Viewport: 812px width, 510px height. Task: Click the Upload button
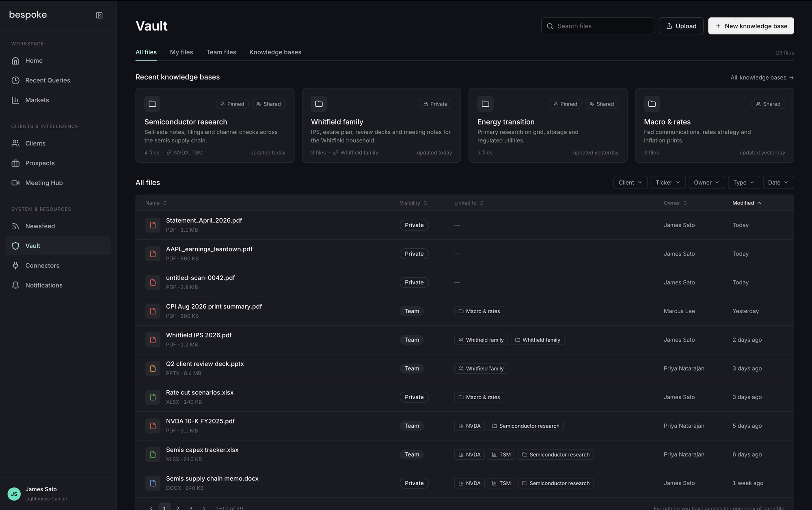pos(681,26)
